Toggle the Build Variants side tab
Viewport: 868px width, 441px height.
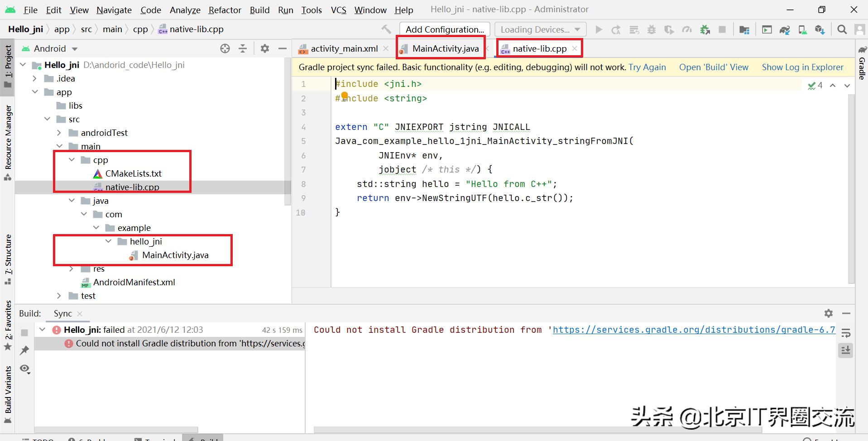(8, 394)
